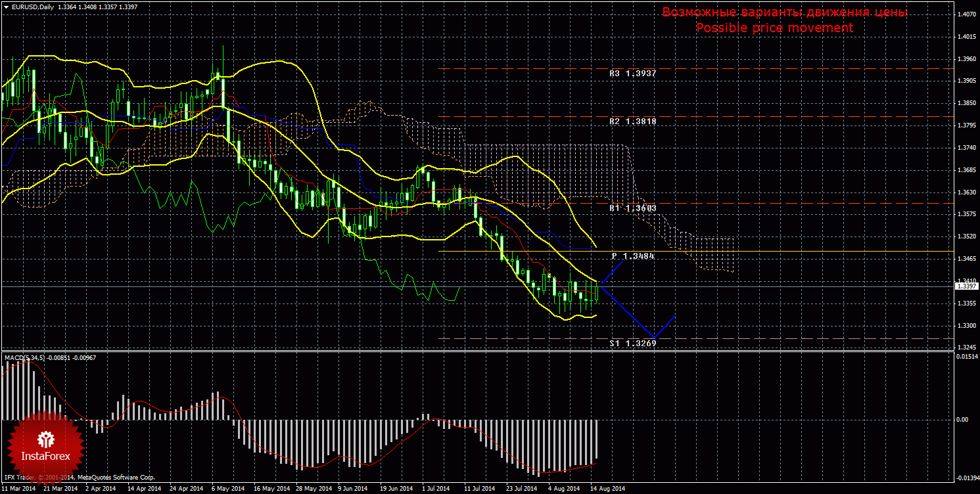Image resolution: width=980 pixels, height=494 pixels.
Task: Click the 0.01514 MACD scale label
Action: (966, 357)
